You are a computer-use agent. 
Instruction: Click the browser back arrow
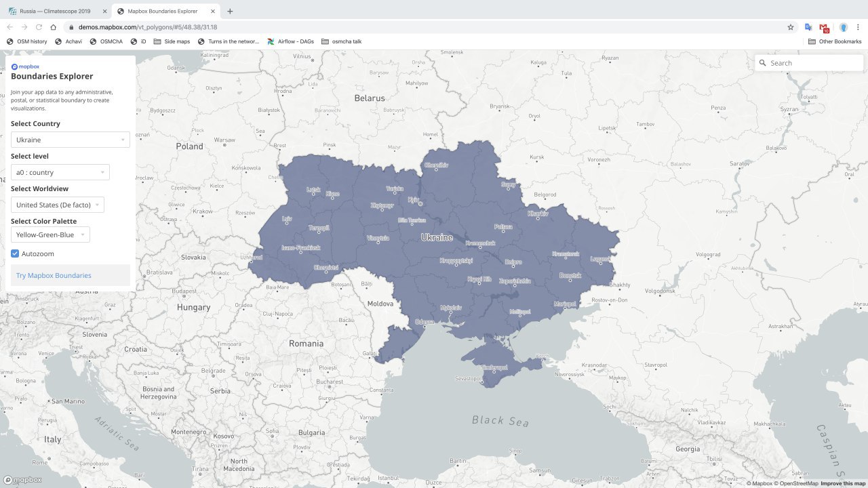[x=9, y=27]
